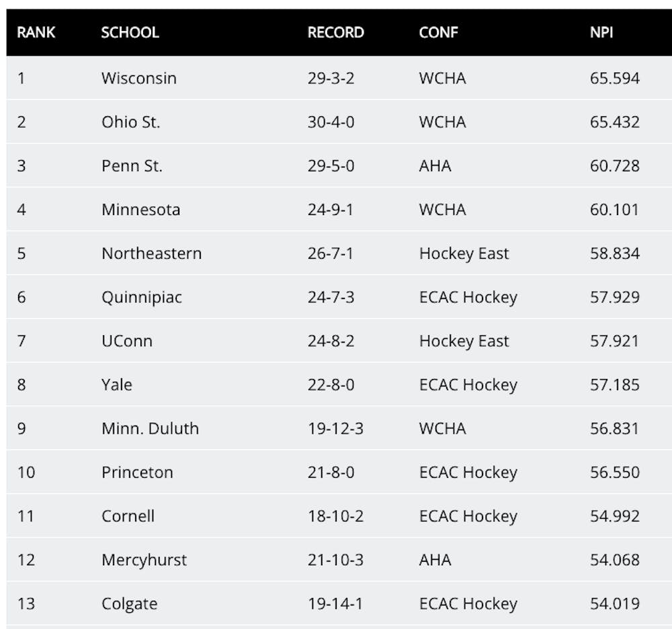
Task: Open the Colgate entry
Action: [129, 603]
